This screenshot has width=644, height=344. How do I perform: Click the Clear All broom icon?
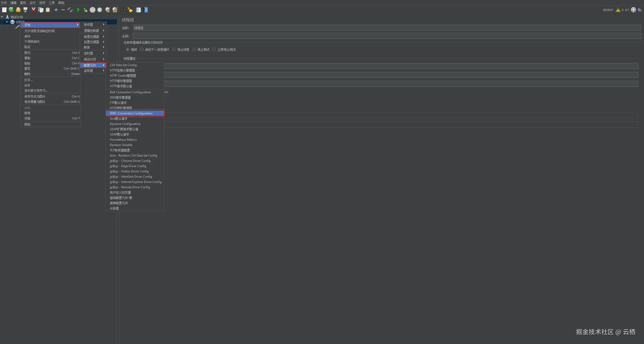(115, 10)
